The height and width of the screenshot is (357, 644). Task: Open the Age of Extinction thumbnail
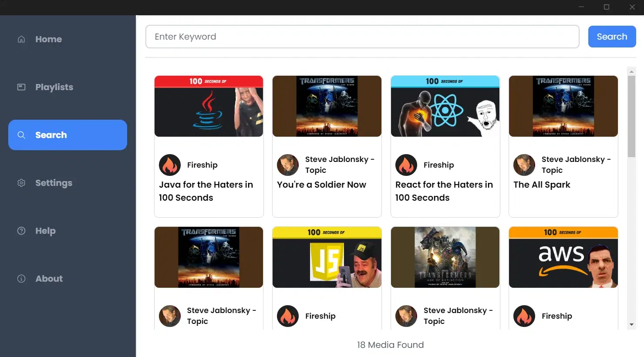(445, 257)
